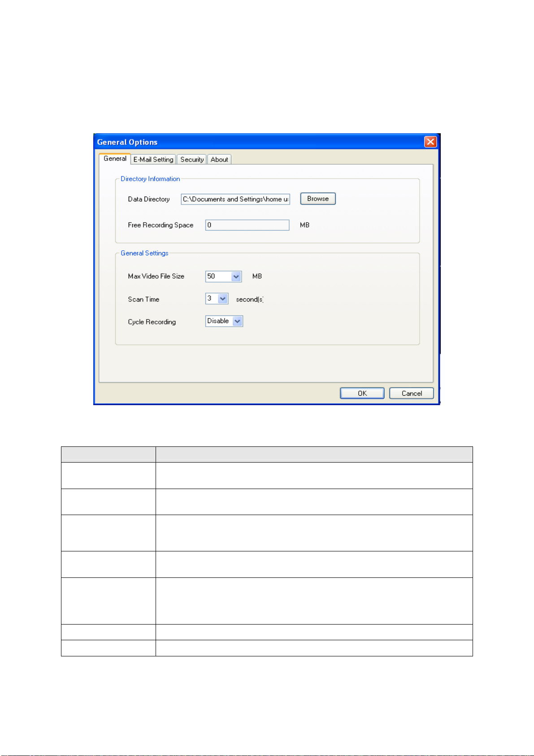Click the Cancel button

point(412,393)
